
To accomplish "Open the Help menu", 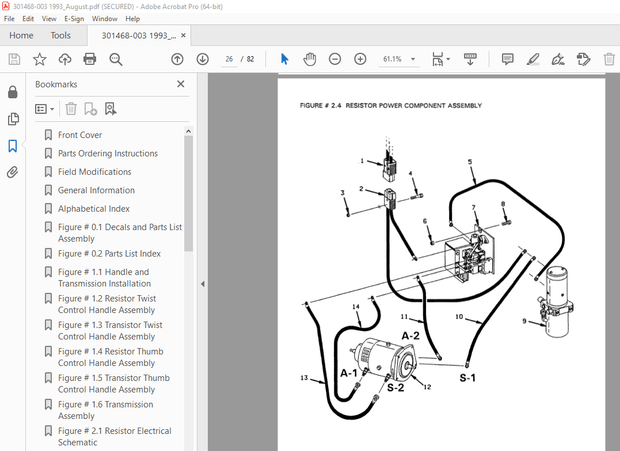I will click(132, 19).
